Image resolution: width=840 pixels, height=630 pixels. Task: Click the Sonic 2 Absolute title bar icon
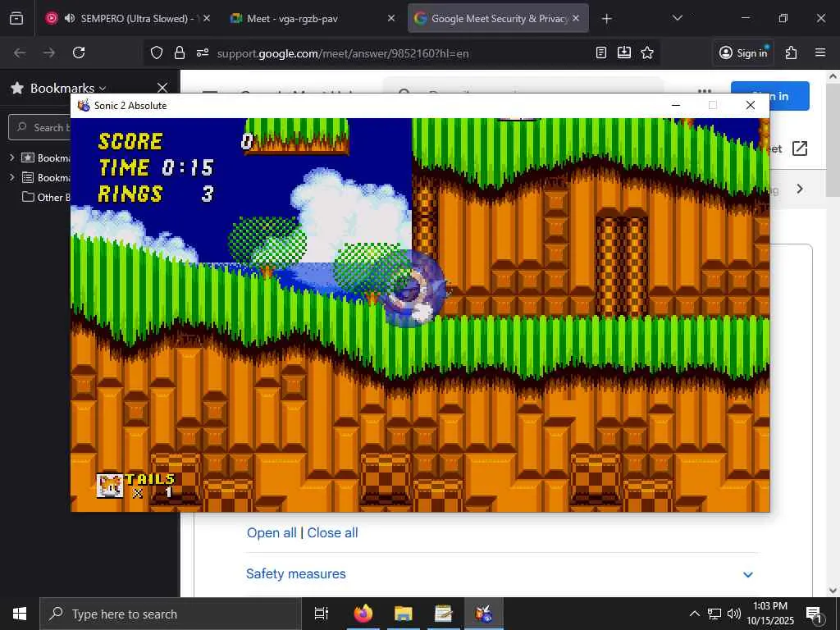[84, 106]
